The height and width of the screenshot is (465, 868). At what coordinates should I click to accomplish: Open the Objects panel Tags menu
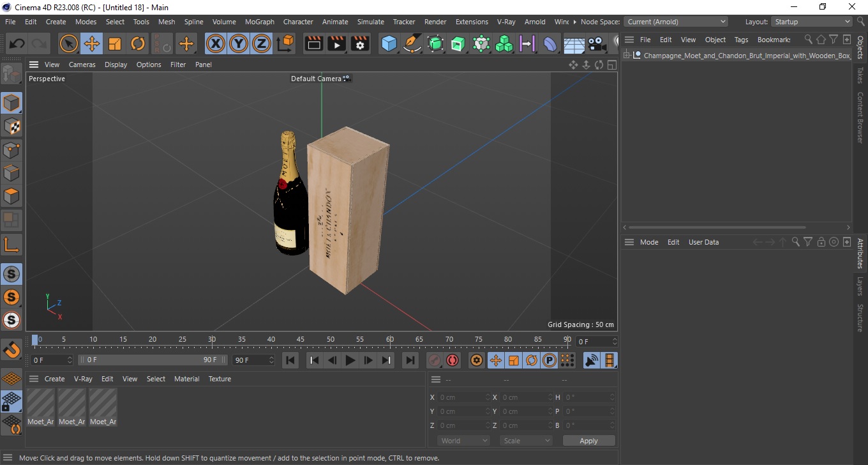point(741,40)
